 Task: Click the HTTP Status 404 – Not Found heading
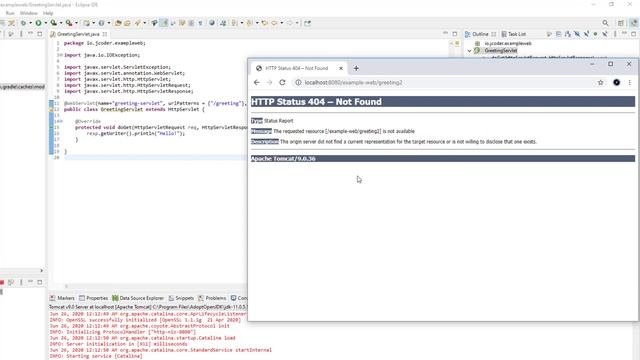(316, 102)
